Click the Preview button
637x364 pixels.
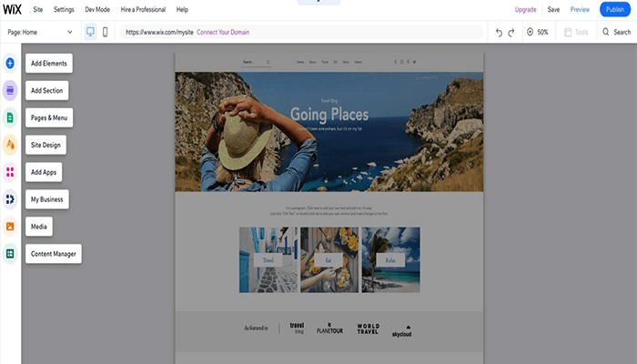(580, 9)
